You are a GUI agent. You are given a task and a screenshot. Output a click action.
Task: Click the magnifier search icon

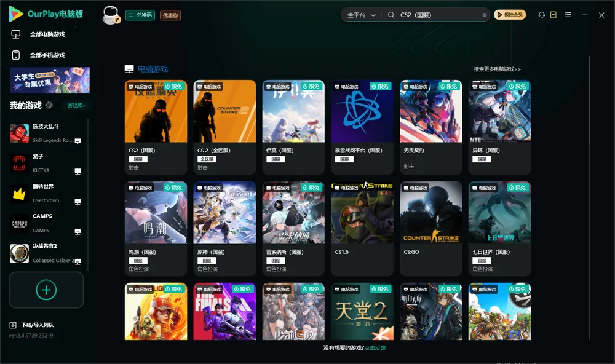tap(391, 15)
